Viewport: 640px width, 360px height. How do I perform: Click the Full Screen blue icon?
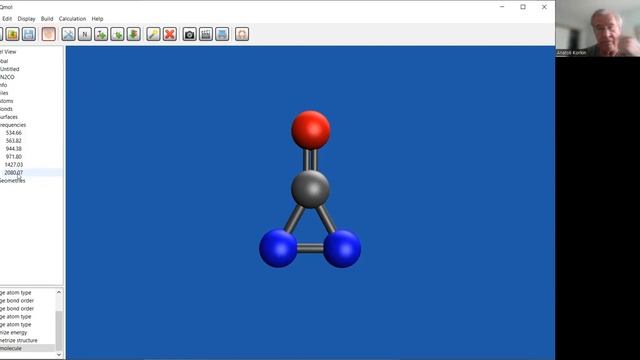coord(222,34)
